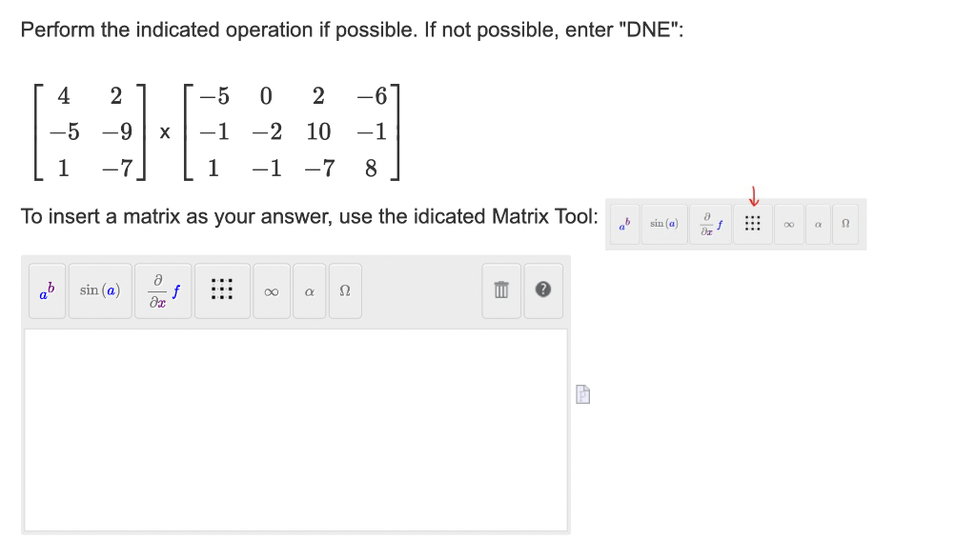This screenshot has height=560, width=976.
Task: Insert a partial derivative template
Action: click(163, 290)
